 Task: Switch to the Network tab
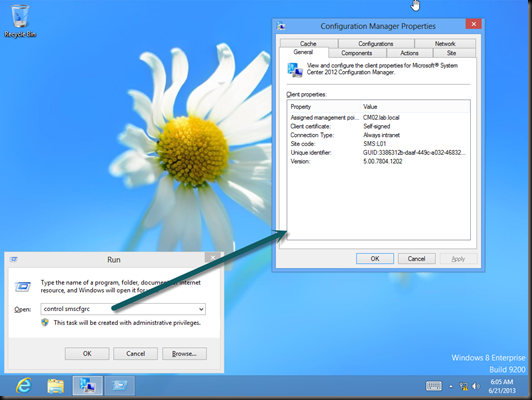click(x=445, y=43)
